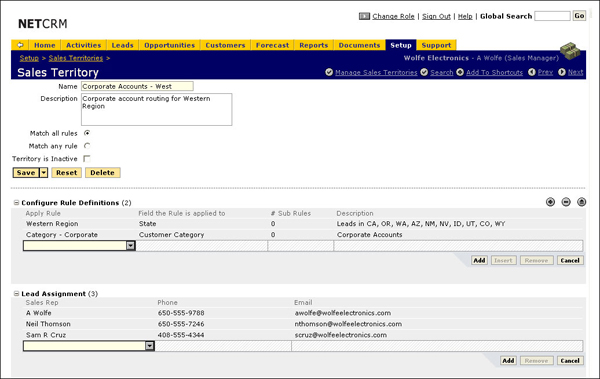600x379 pixels.
Task: Go to Prev territory link
Action: coord(545,72)
